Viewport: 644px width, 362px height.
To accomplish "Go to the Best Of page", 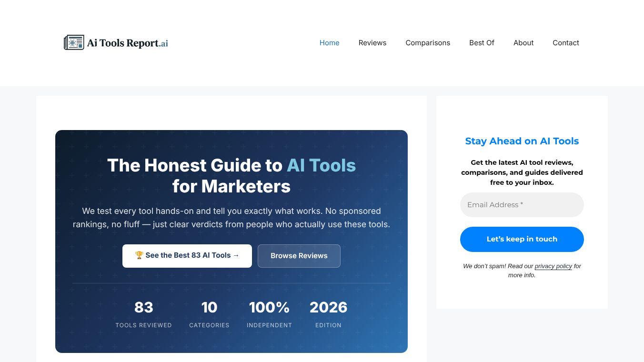I will [x=482, y=43].
